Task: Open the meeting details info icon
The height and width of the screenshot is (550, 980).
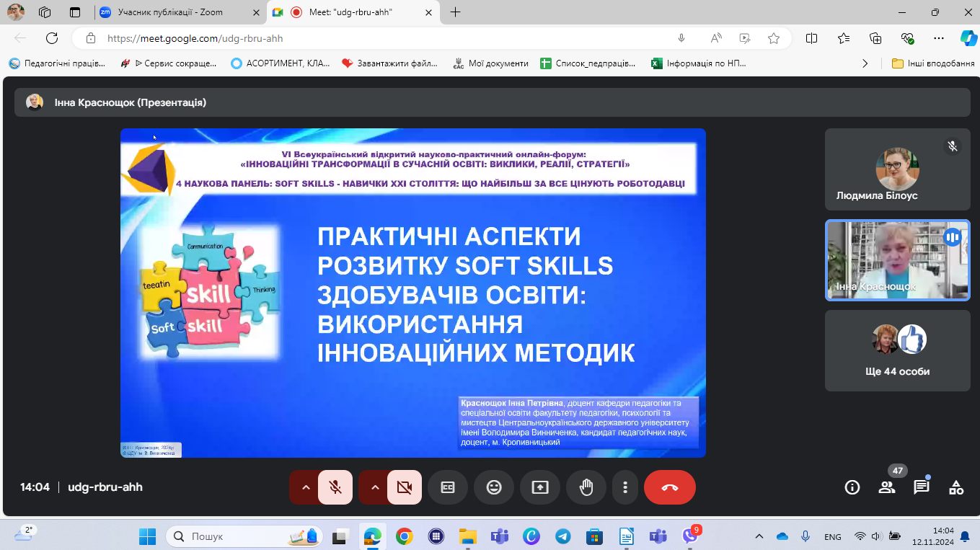Action: [852, 487]
